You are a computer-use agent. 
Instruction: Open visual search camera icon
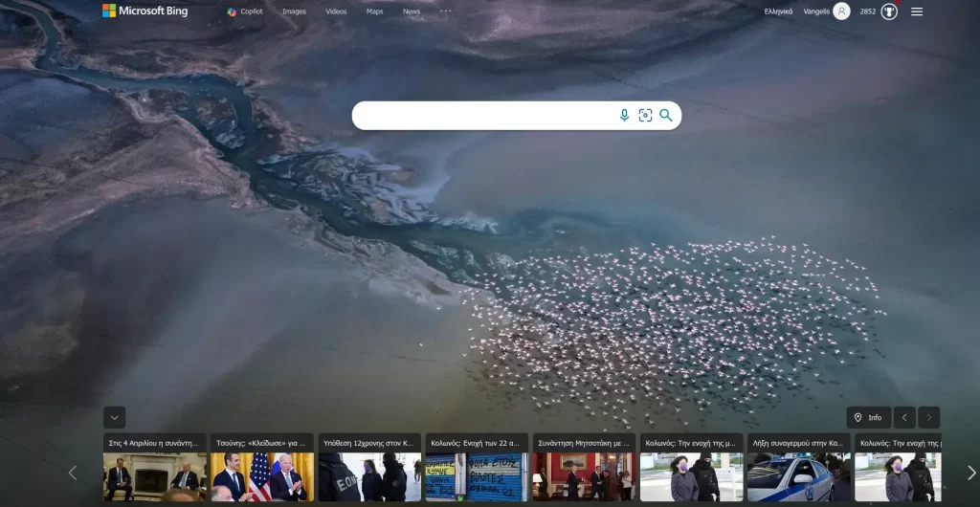tap(645, 116)
